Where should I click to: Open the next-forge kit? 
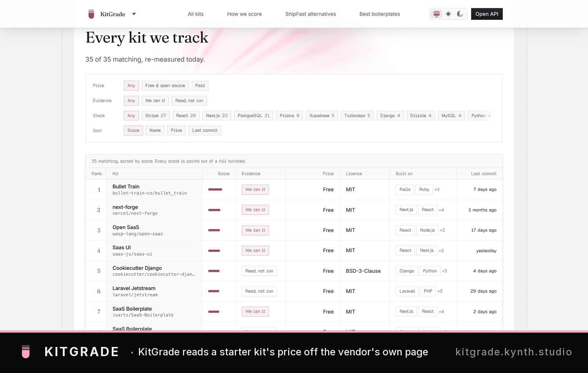pos(125,207)
